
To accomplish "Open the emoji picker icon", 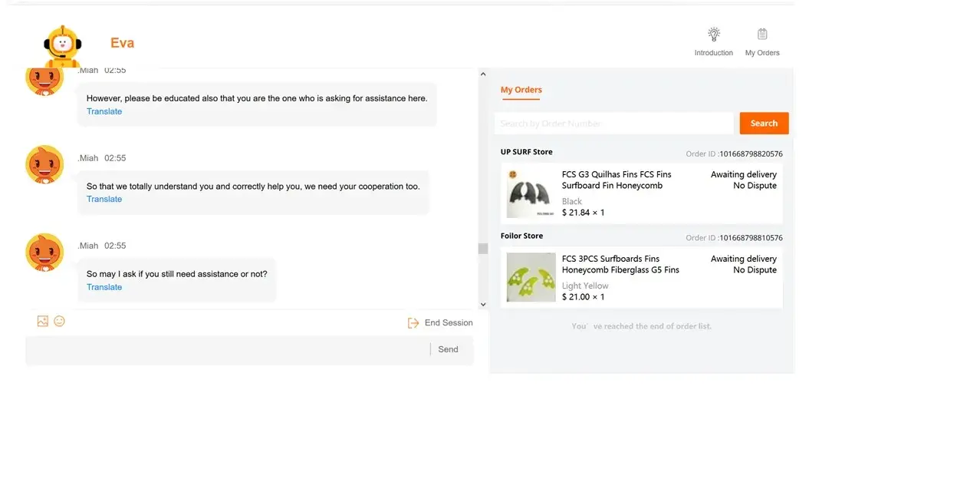I will click(60, 322).
